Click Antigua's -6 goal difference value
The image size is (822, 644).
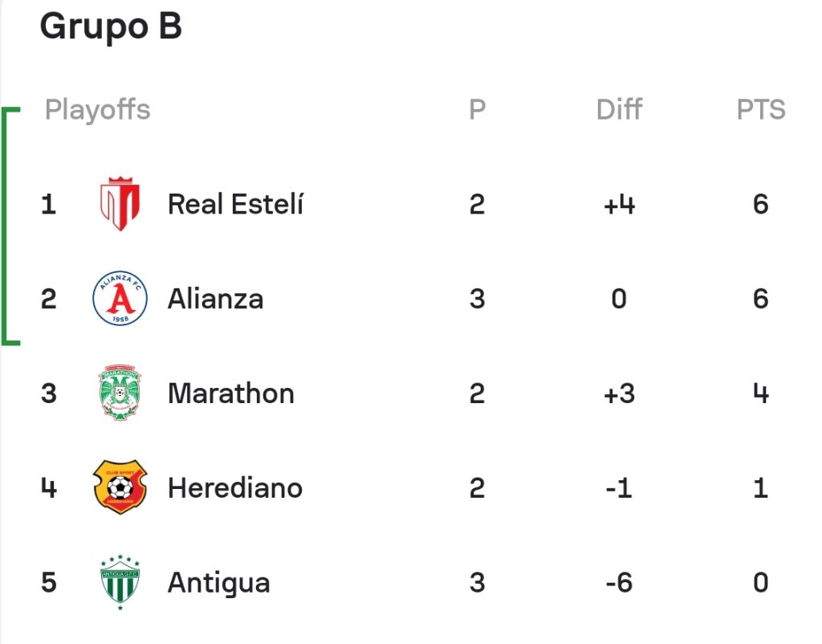point(619,583)
